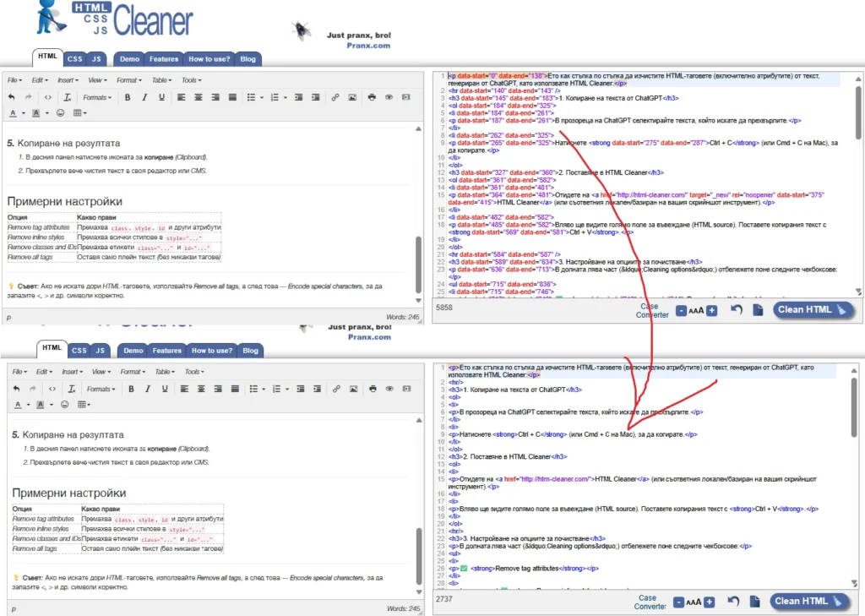The height and width of the screenshot is (616, 865).
Task: Undo icon beside upper Clean HTML button
Action: point(737,309)
